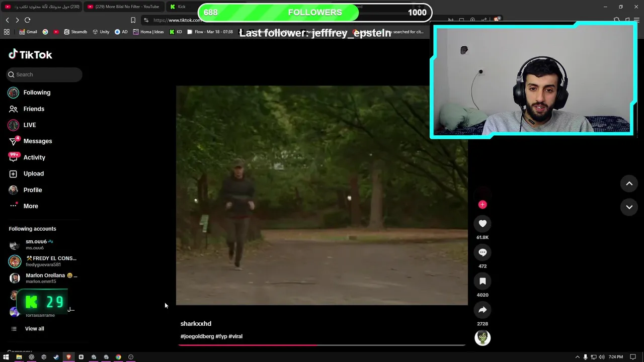Reload the TikTok page

(27, 20)
